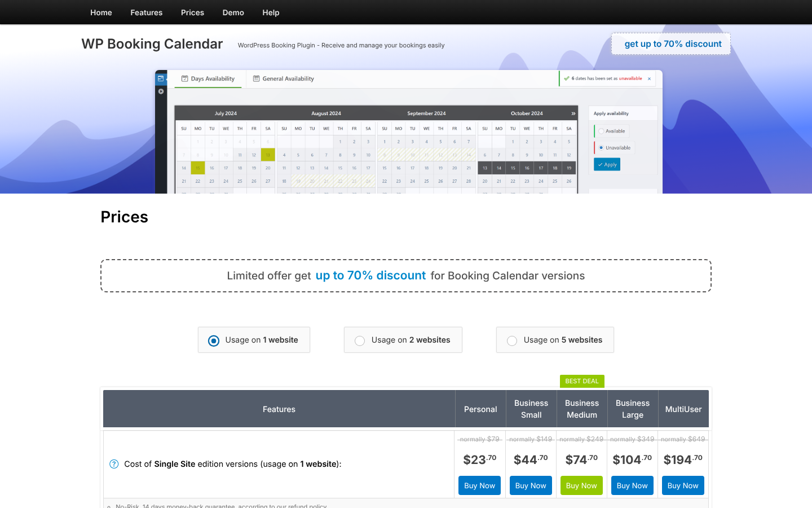The width and height of the screenshot is (812, 508).
Task: Go to the Prices menu item
Action: [192, 12]
